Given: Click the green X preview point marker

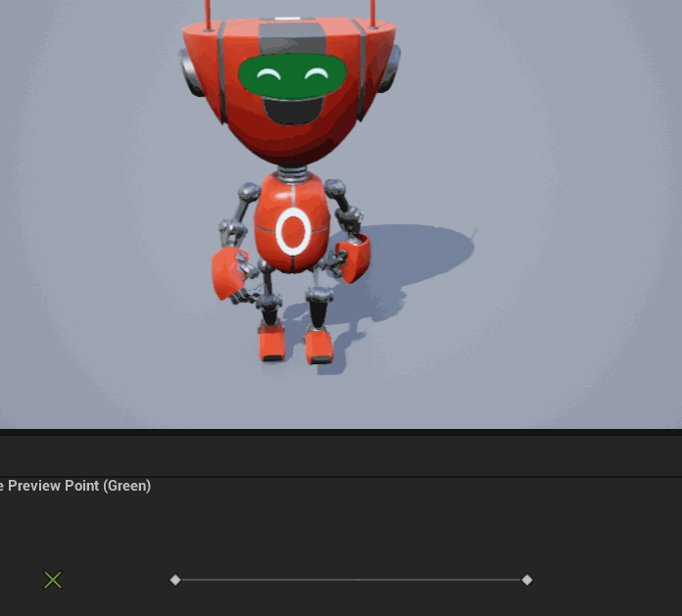Looking at the screenshot, I should (53, 580).
